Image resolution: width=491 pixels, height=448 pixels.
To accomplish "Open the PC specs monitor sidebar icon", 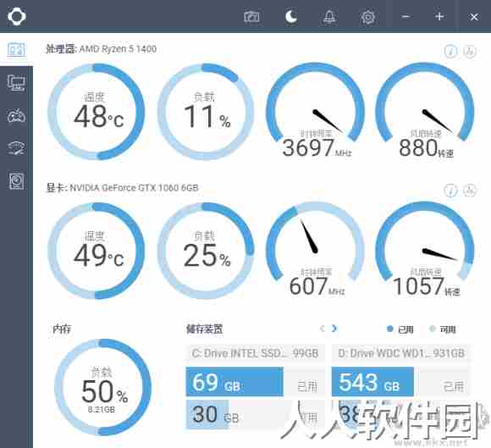I will click(17, 83).
